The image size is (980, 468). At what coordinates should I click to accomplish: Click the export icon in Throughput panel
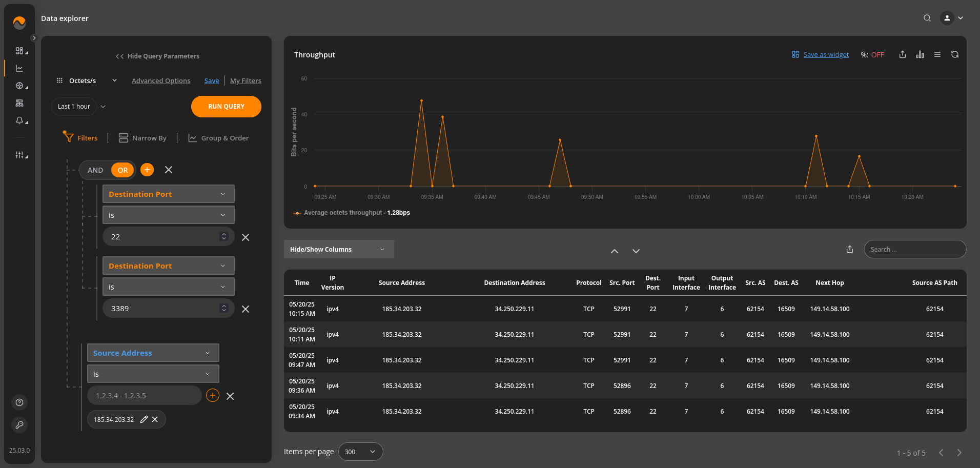point(902,54)
